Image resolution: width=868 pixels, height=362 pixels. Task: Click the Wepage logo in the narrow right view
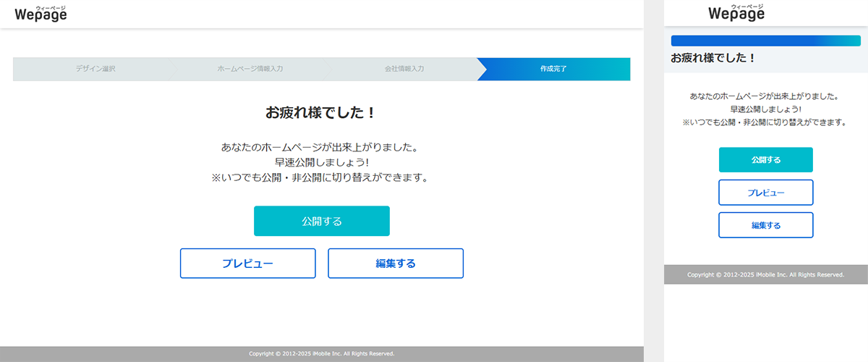736,13
